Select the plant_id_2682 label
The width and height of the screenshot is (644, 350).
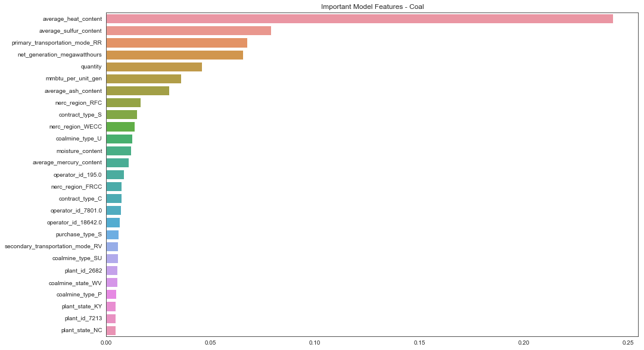(x=83, y=271)
